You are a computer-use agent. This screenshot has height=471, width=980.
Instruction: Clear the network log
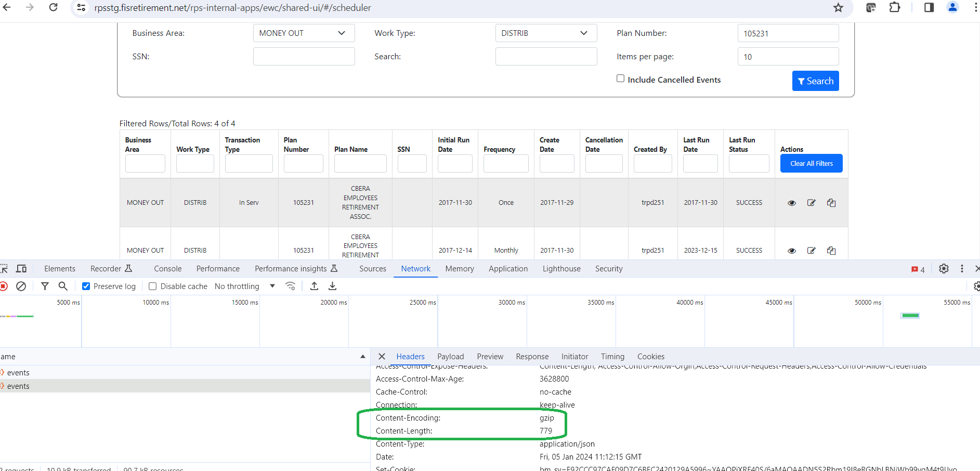point(21,286)
